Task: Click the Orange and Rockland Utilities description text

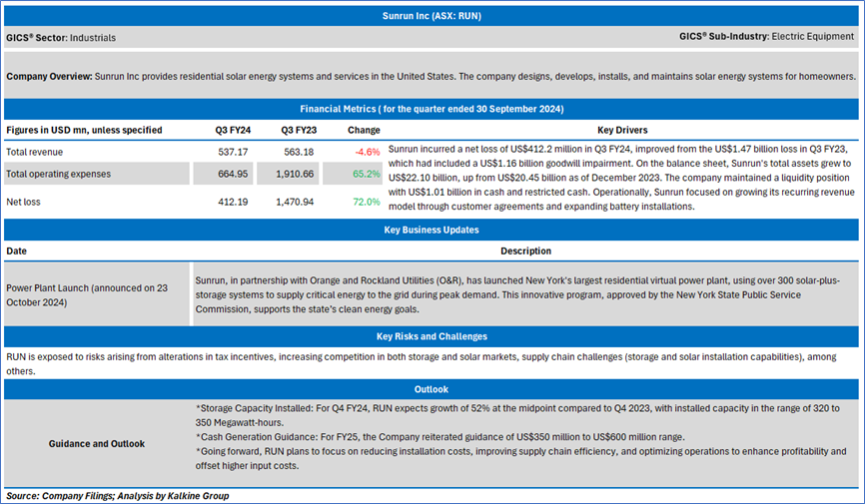Action: coord(517,295)
